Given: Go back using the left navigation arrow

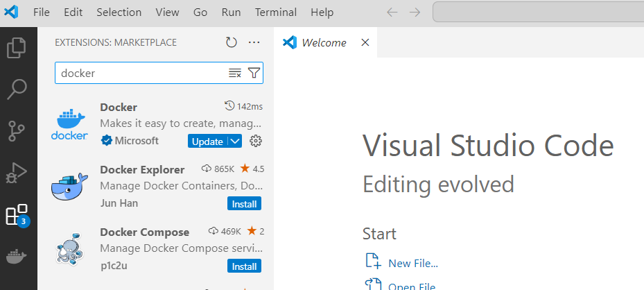Looking at the screenshot, I should (392, 12).
